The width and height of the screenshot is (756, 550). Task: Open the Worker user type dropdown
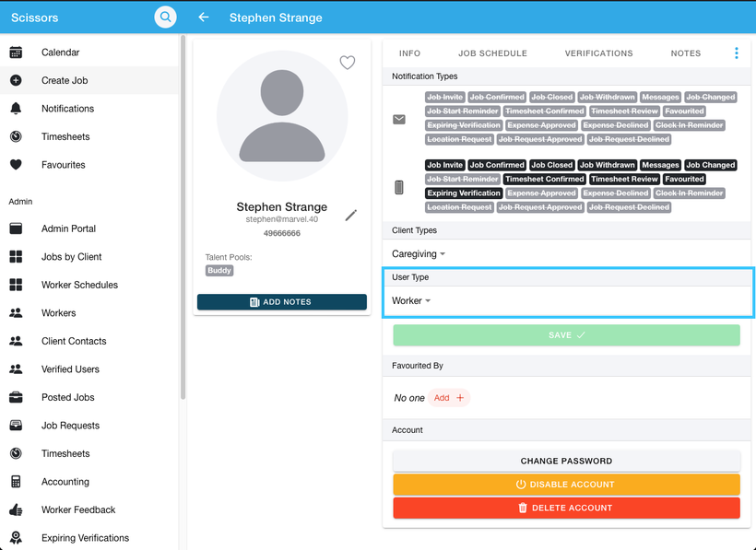pos(411,300)
